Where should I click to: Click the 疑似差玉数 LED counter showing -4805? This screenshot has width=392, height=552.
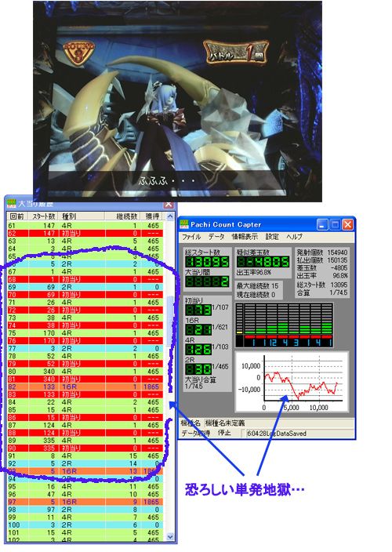[x=263, y=262]
